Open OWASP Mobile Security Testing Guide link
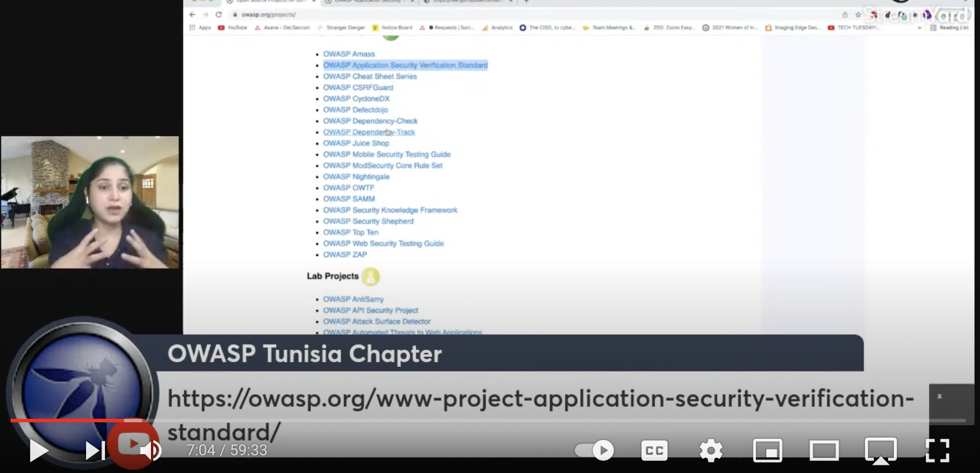The width and height of the screenshot is (980, 473). (x=387, y=155)
